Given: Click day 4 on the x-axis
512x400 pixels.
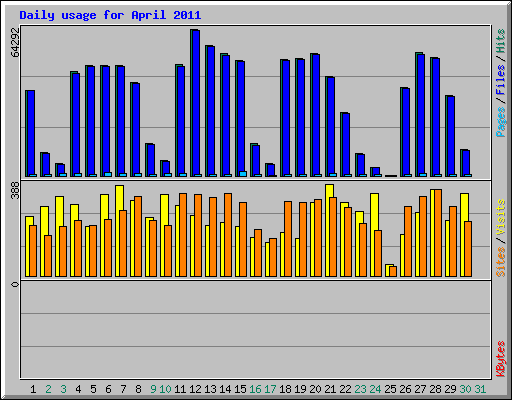Looking at the screenshot, I should [x=78, y=389].
